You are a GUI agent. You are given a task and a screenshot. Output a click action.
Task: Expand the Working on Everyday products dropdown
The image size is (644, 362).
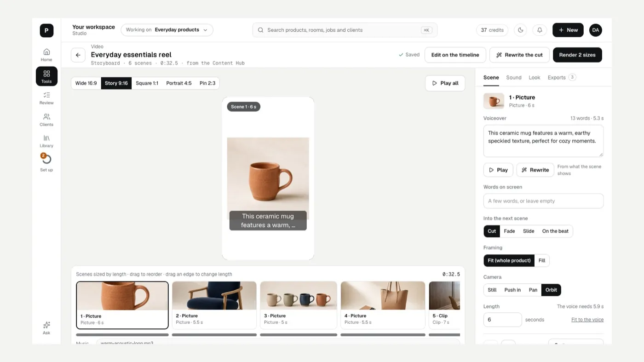[167, 30]
